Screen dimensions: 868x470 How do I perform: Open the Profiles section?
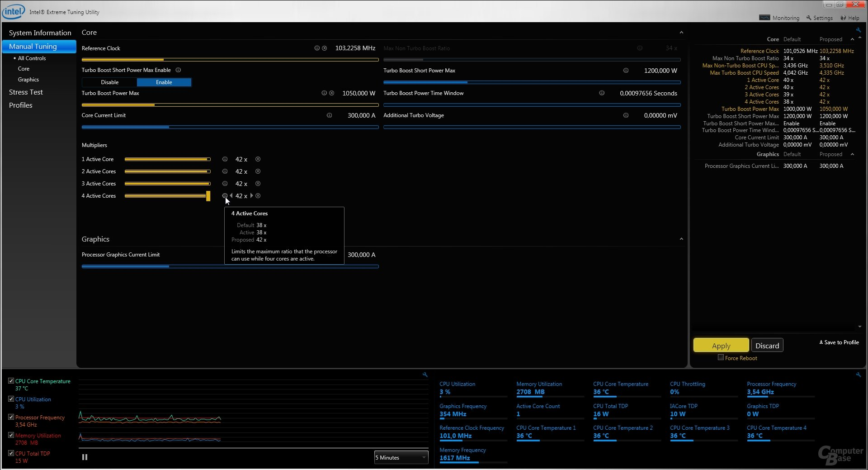pyautogui.click(x=21, y=105)
